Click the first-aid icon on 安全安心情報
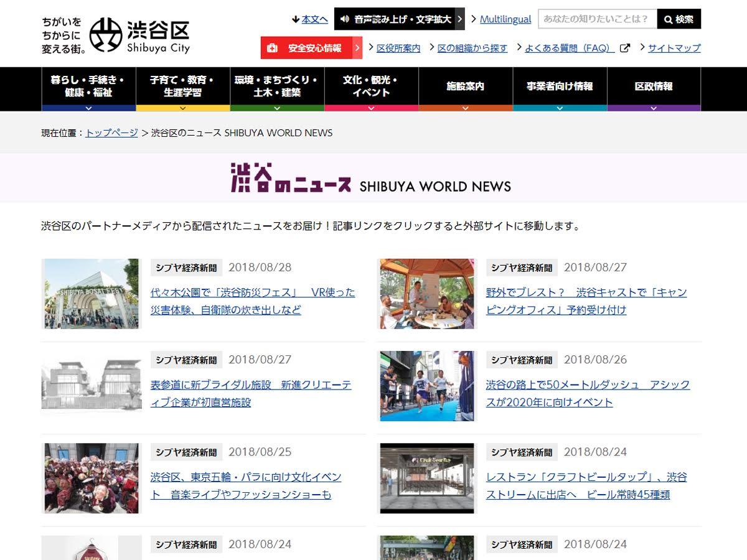The height and width of the screenshot is (560, 747). click(x=272, y=48)
